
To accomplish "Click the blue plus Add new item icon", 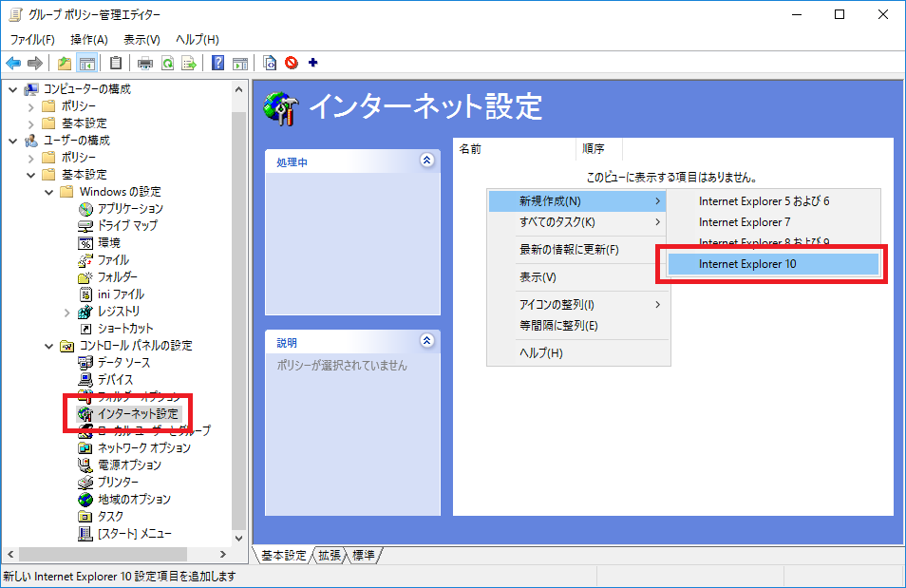I will click(313, 63).
